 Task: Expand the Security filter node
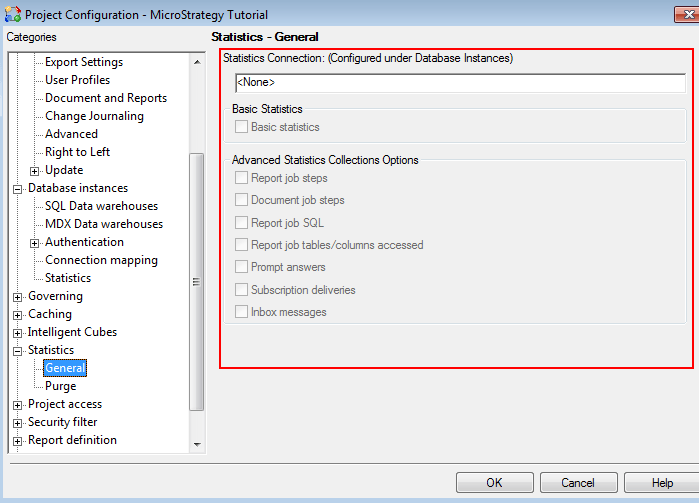coord(18,423)
